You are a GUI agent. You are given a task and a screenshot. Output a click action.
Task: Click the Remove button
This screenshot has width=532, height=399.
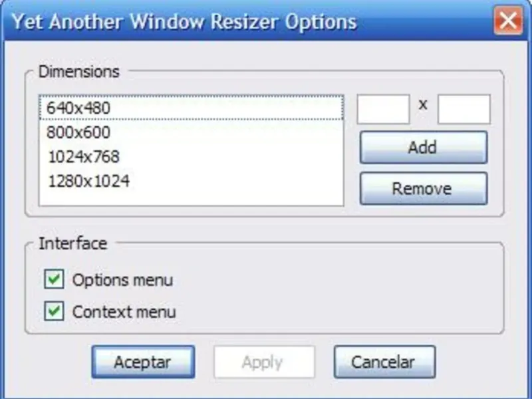(424, 188)
